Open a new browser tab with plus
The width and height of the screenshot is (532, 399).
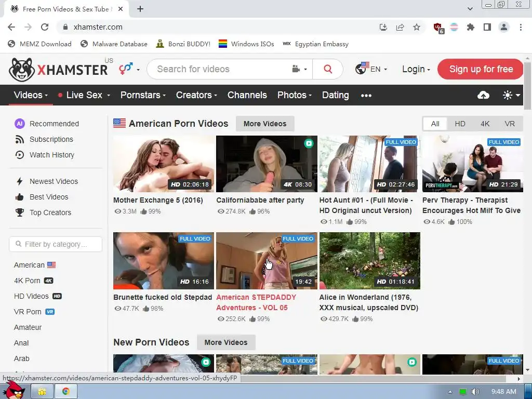tap(140, 9)
